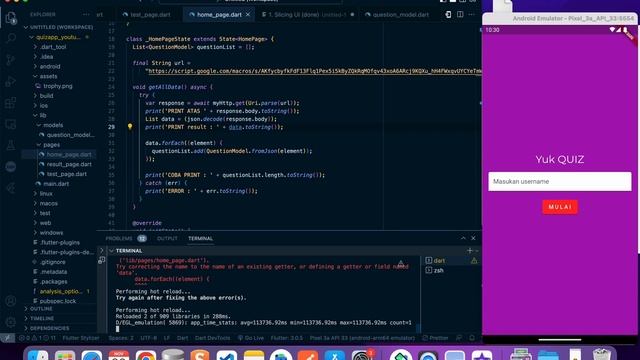This screenshot has height=360, width=640.
Task: Click Flutter: 3.0.5 status item
Action: 287,338
